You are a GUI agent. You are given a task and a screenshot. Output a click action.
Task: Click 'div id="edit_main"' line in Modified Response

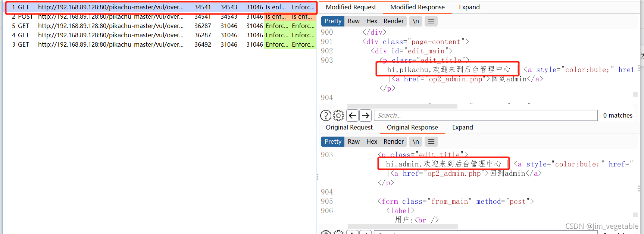[x=412, y=51]
